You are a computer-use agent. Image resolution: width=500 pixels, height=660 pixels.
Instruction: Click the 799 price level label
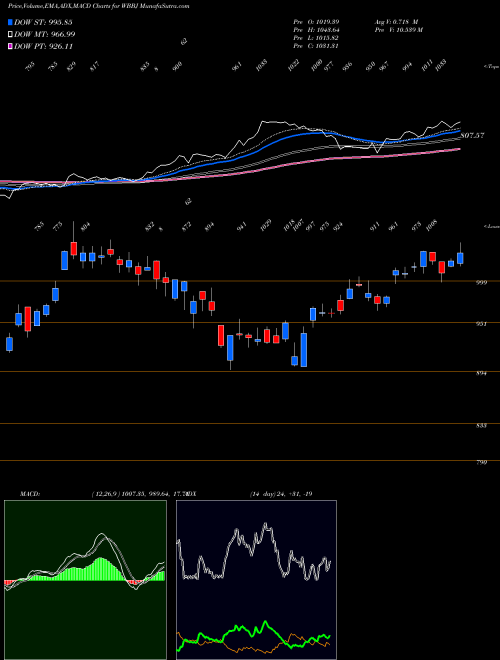coord(482,463)
